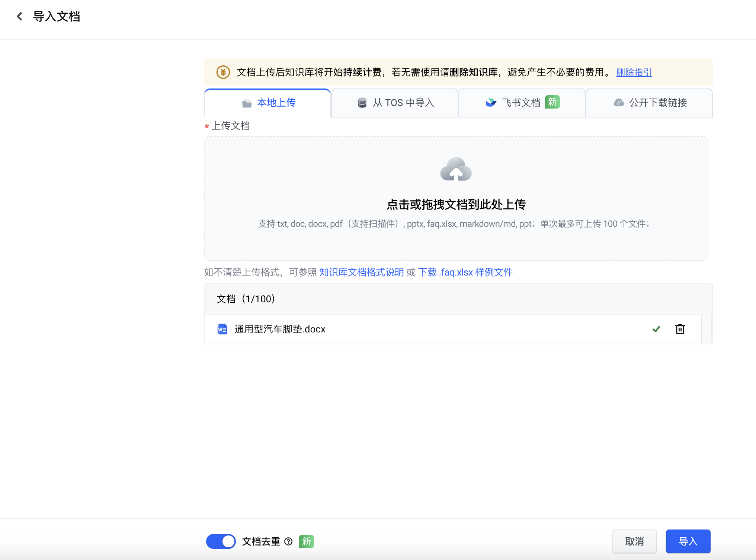The image size is (756, 560).
Task: Click help question icon beside 文档去重
Action: click(288, 541)
